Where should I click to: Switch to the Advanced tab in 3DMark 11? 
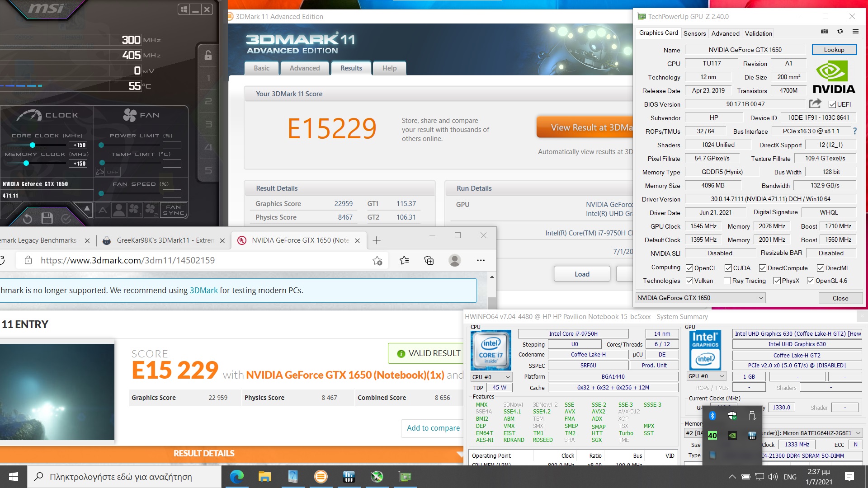click(x=304, y=68)
